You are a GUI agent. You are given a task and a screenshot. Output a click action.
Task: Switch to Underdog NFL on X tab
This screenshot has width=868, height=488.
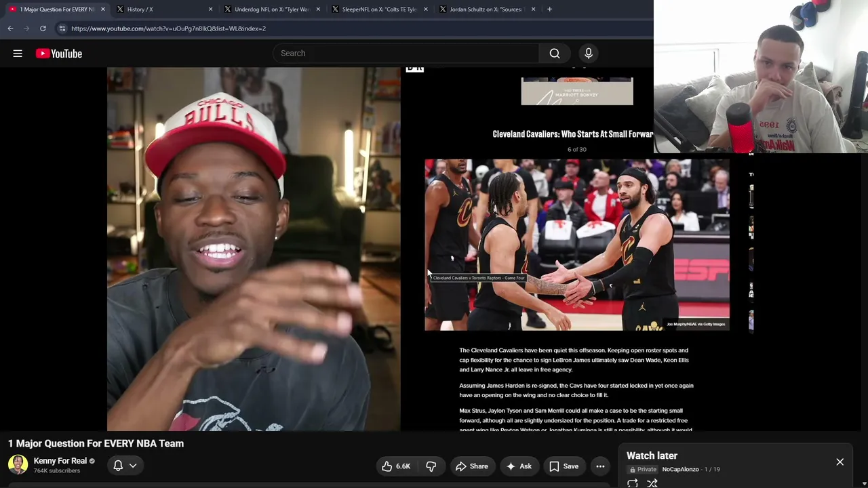pyautogui.click(x=273, y=9)
